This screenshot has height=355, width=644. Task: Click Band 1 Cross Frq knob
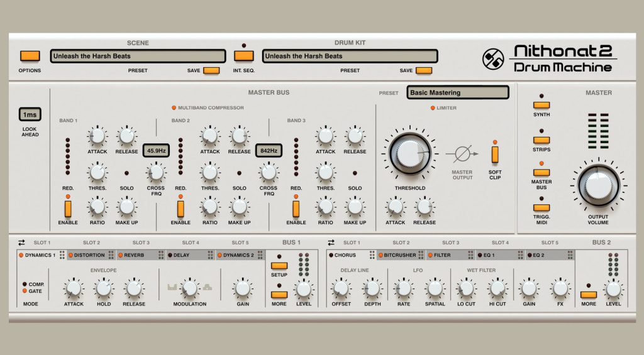[x=156, y=173]
